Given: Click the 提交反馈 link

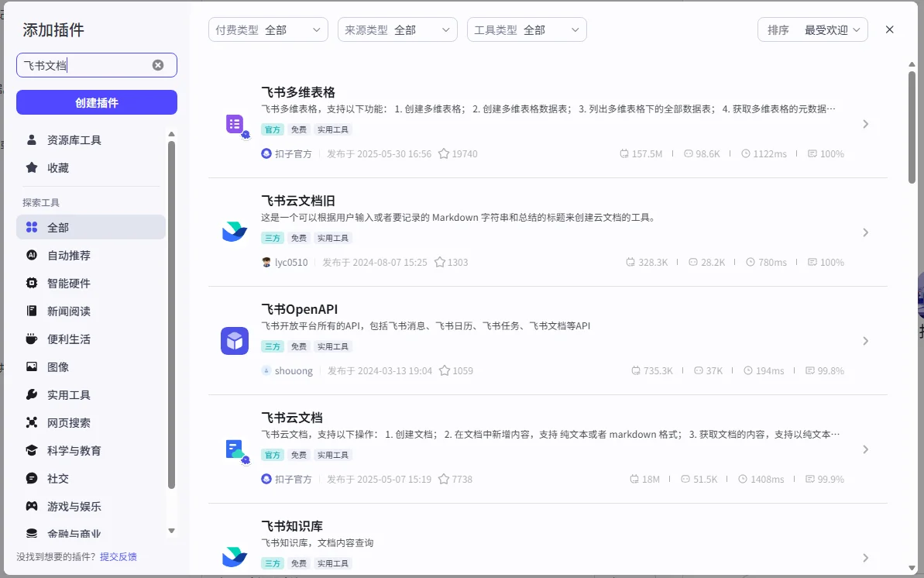Looking at the screenshot, I should (x=119, y=556).
